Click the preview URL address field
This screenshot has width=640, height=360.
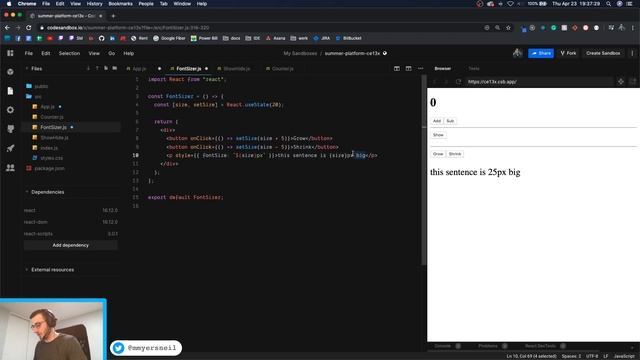pos(539,82)
